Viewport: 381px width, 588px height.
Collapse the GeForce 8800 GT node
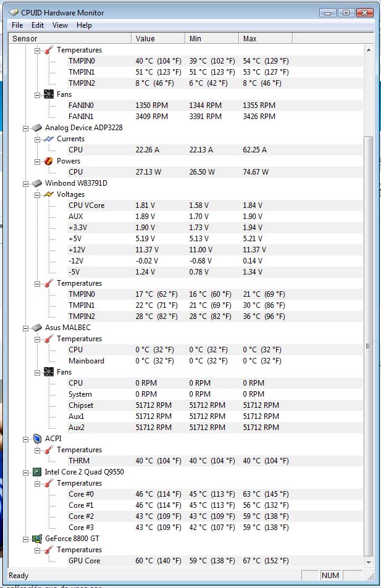(x=25, y=539)
